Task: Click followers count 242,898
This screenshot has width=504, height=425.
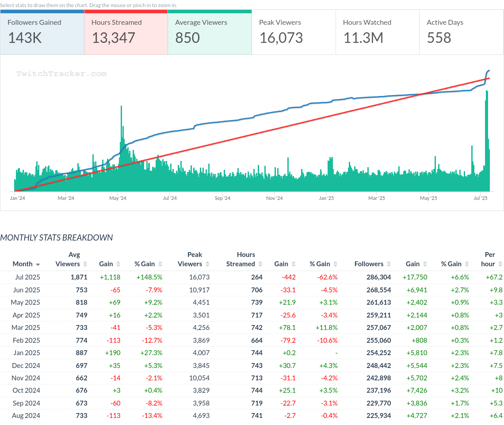Action: pyautogui.click(x=378, y=378)
